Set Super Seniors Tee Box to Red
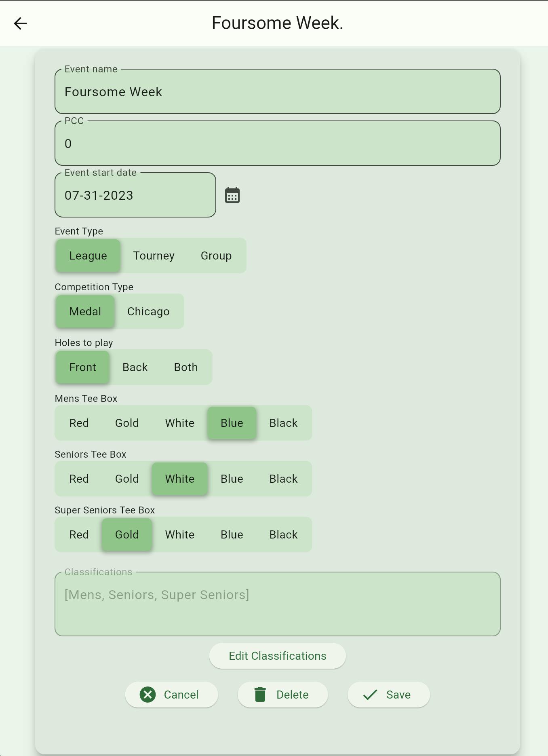Screen dimensions: 548x756 [x=79, y=534]
